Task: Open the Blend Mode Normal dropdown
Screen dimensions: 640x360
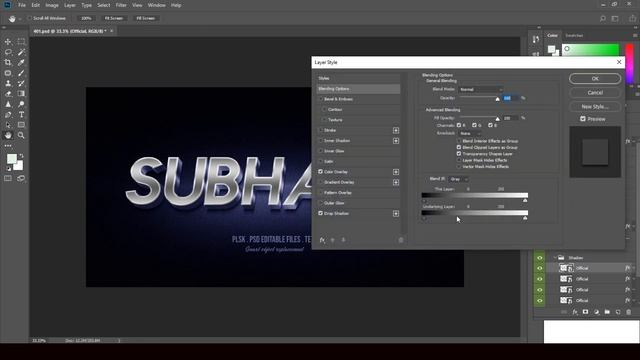Action: click(480, 89)
